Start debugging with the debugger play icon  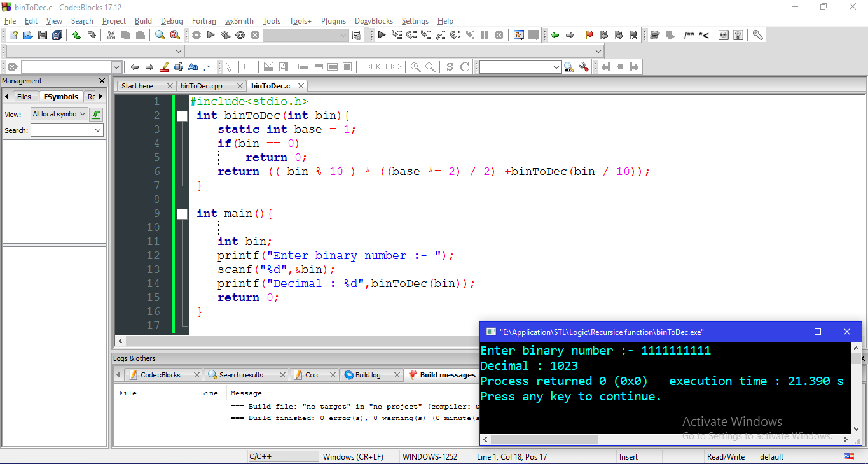(x=382, y=35)
